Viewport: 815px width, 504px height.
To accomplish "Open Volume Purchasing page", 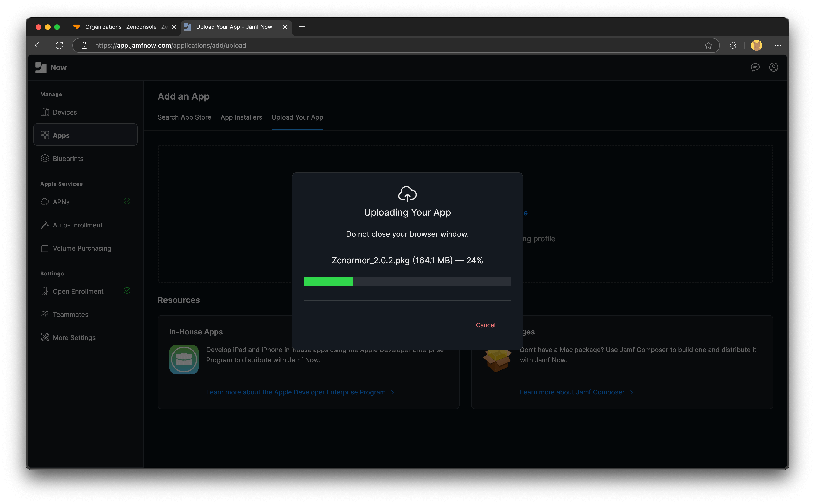I will pos(82,248).
